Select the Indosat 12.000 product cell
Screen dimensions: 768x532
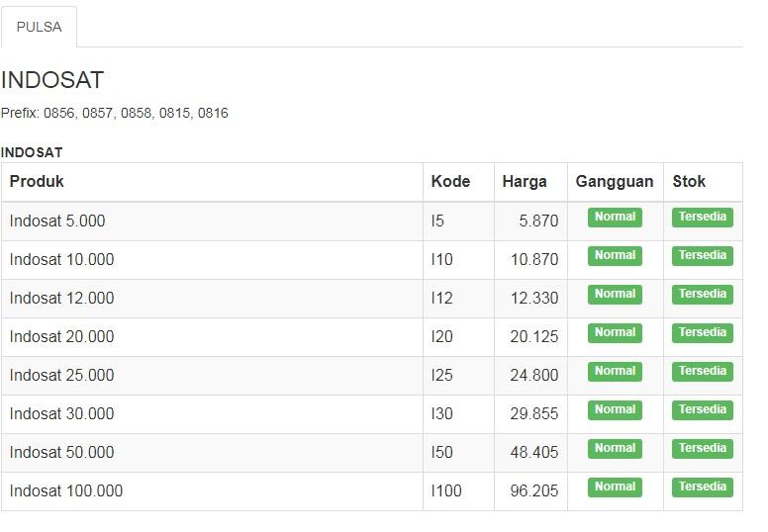(x=212, y=299)
